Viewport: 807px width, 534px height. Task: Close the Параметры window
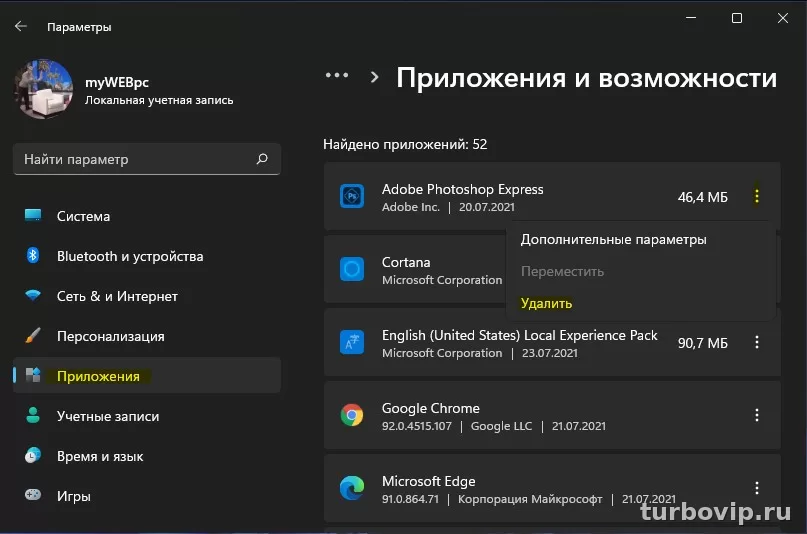tap(783, 18)
